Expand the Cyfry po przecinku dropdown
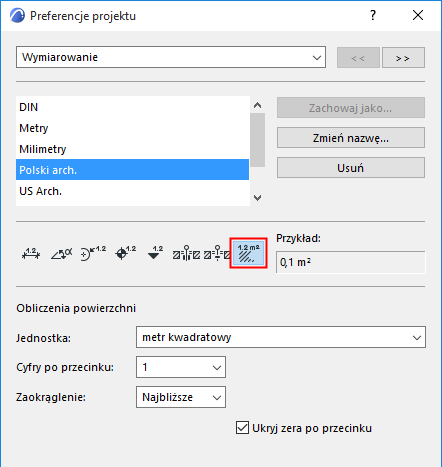This screenshot has width=442, height=467. click(181, 367)
